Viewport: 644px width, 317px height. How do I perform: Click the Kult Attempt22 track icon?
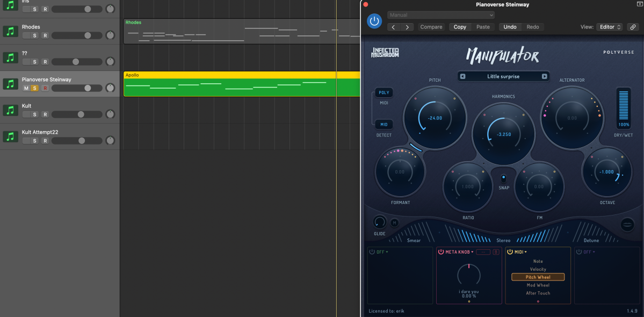(x=10, y=136)
